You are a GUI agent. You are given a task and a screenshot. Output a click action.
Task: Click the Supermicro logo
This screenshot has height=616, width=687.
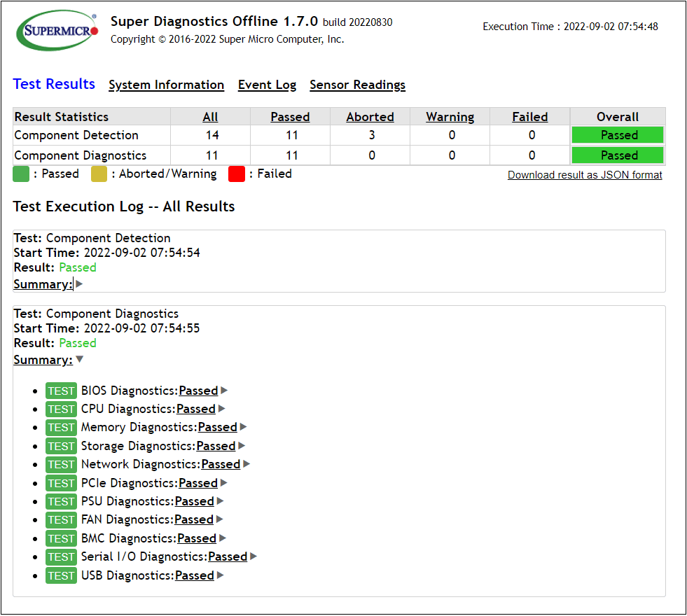[57, 31]
